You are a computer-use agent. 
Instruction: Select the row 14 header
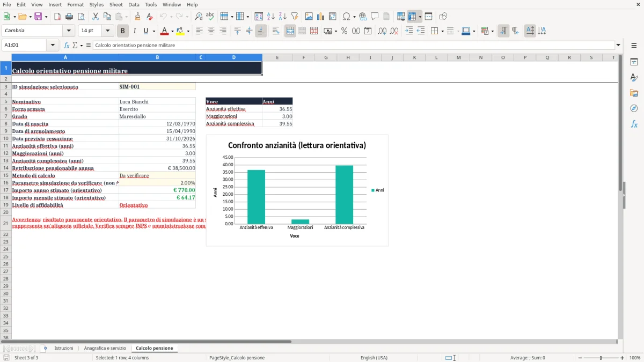[5, 168]
